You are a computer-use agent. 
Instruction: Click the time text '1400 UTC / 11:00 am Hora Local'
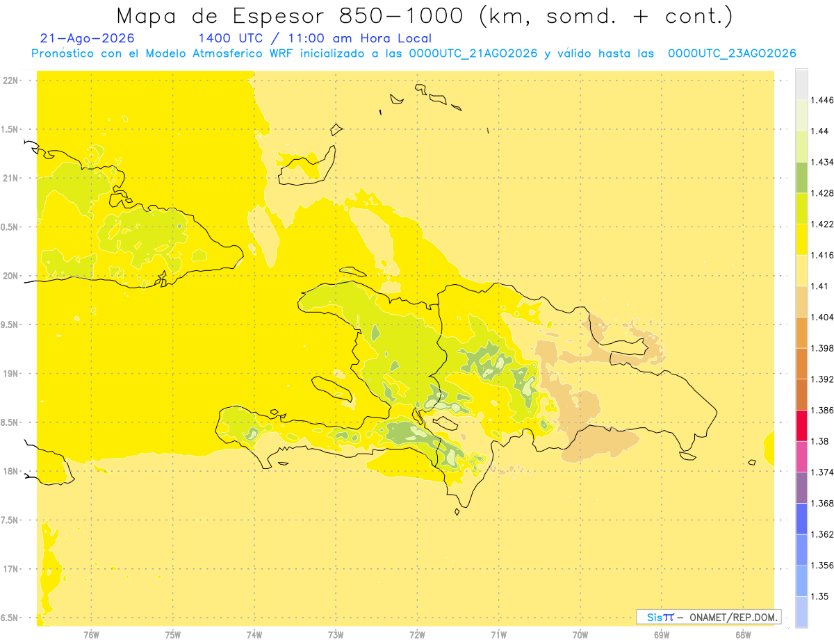click(315, 39)
